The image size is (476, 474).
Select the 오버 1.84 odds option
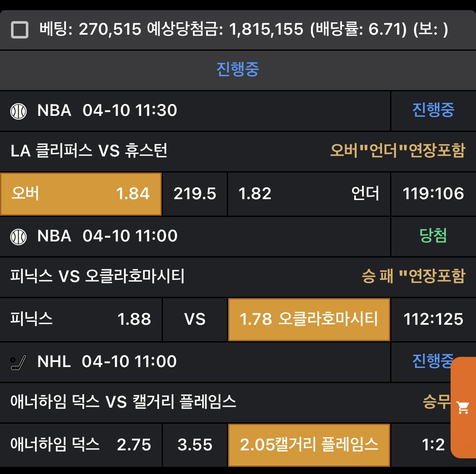[80, 194]
